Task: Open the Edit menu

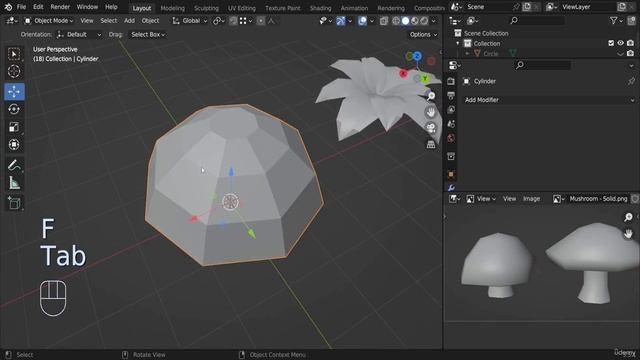Action: 38,7
